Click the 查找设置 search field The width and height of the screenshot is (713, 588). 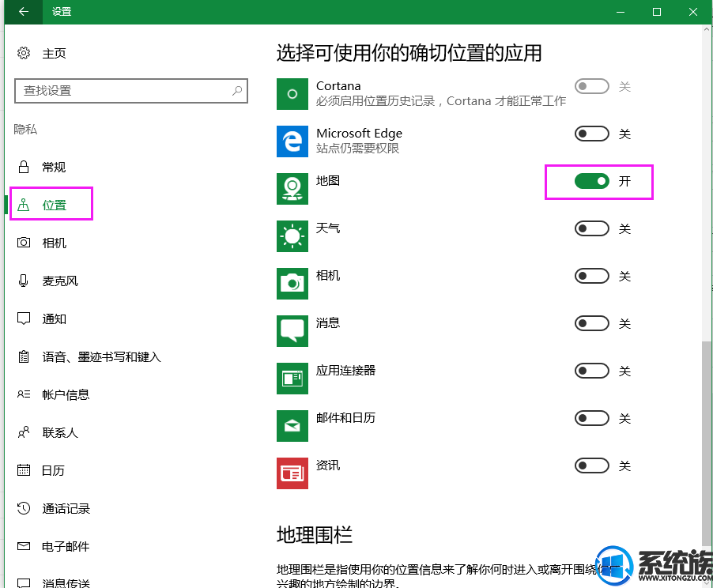pyautogui.click(x=131, y=91)
